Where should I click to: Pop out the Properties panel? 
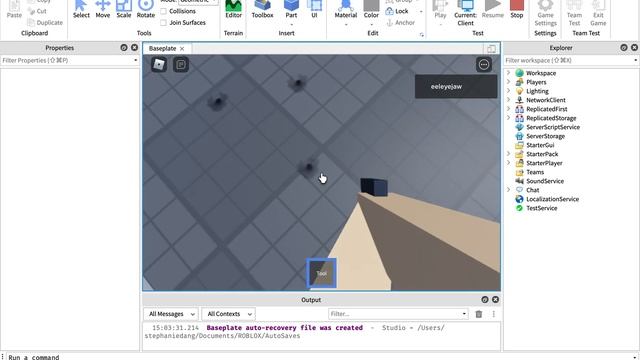click(x=124, y=48)
